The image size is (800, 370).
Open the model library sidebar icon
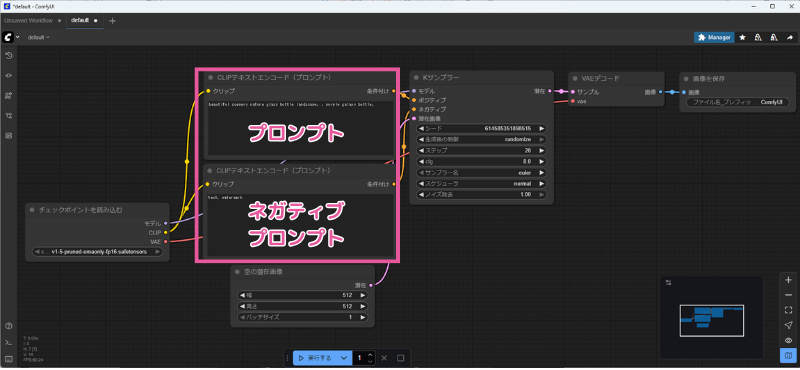pyautogui.click(x=9, y=95)
